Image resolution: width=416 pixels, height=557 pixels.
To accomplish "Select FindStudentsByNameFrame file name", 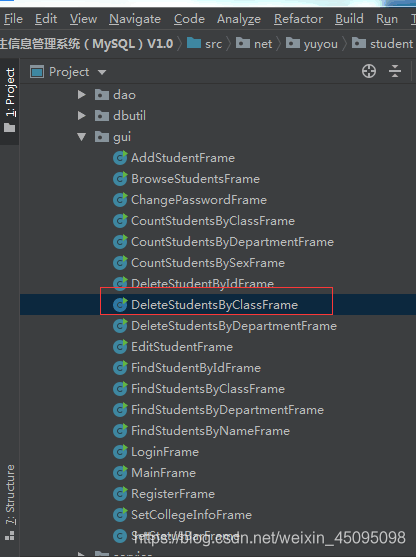I will coord(210,431).
